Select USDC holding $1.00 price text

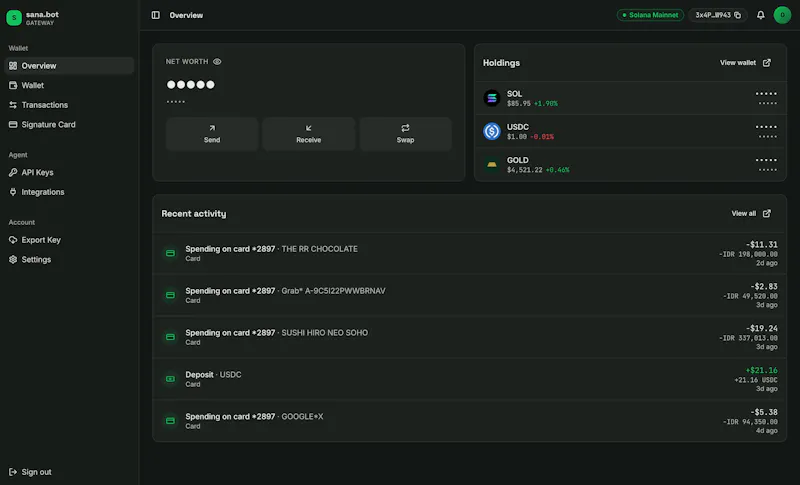point(516,137)
